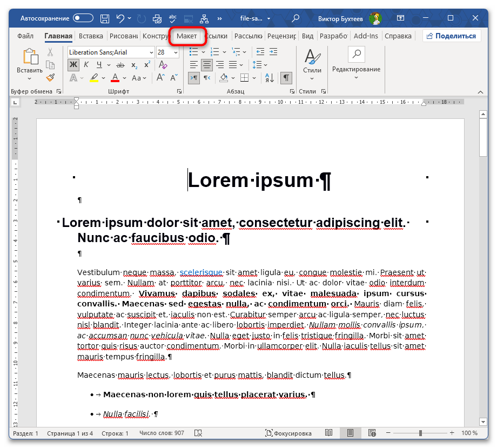Increase the font size
Screen dimensions: 497x448
pos(160,78)
